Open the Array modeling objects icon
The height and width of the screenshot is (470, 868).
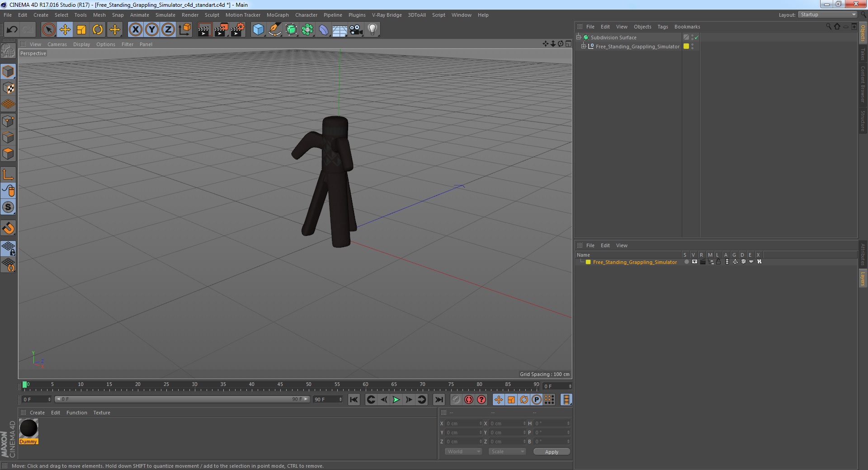(307, 30)
